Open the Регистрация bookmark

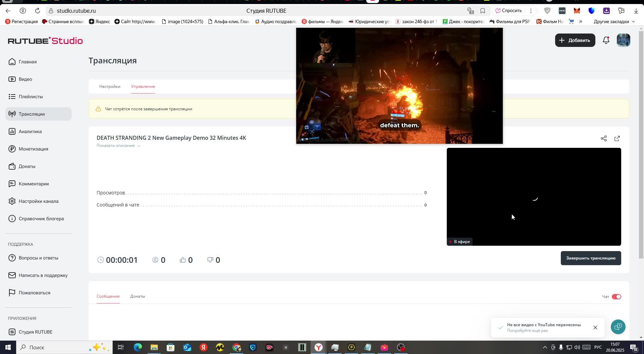pos(21,21)
